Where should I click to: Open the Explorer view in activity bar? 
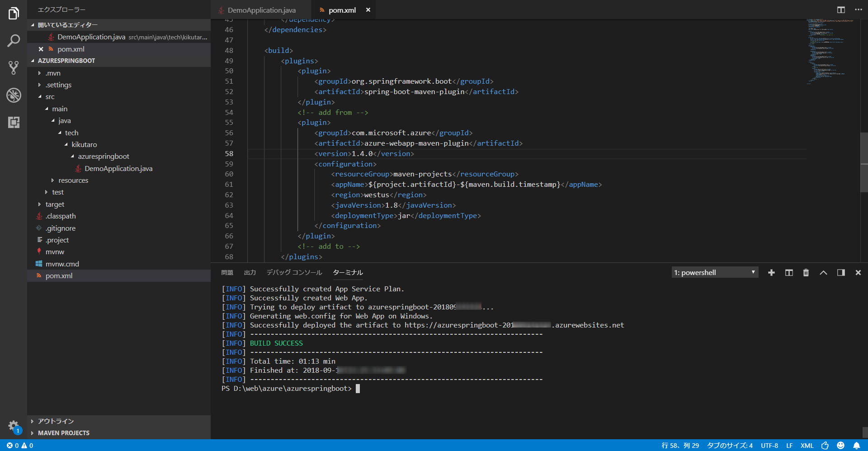[x=14, y=14]
